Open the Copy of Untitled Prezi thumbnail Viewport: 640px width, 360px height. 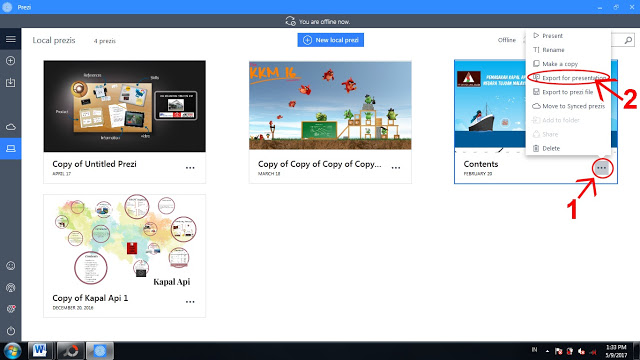[x=124, y=106]
